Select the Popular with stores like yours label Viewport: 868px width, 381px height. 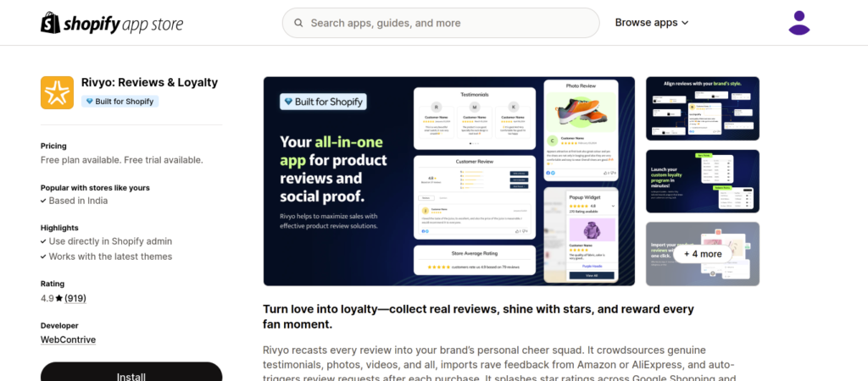point(95,187)
